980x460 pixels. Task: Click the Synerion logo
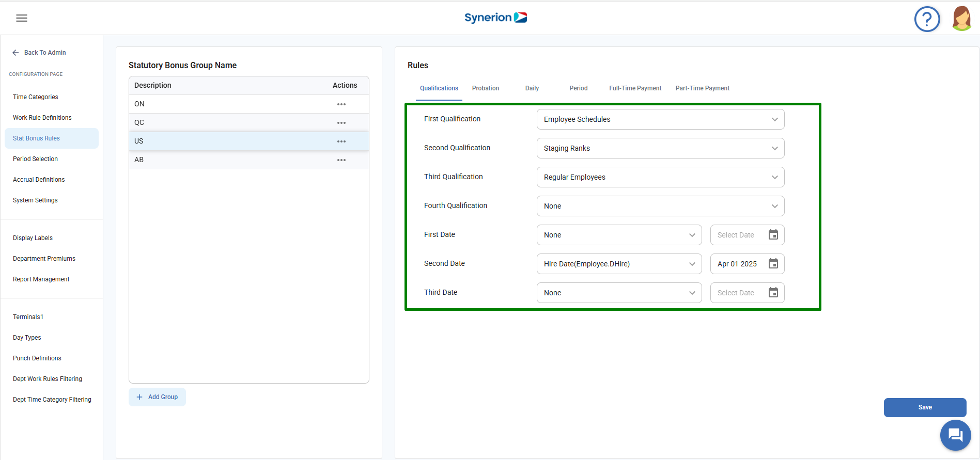(x=496, y=18)
